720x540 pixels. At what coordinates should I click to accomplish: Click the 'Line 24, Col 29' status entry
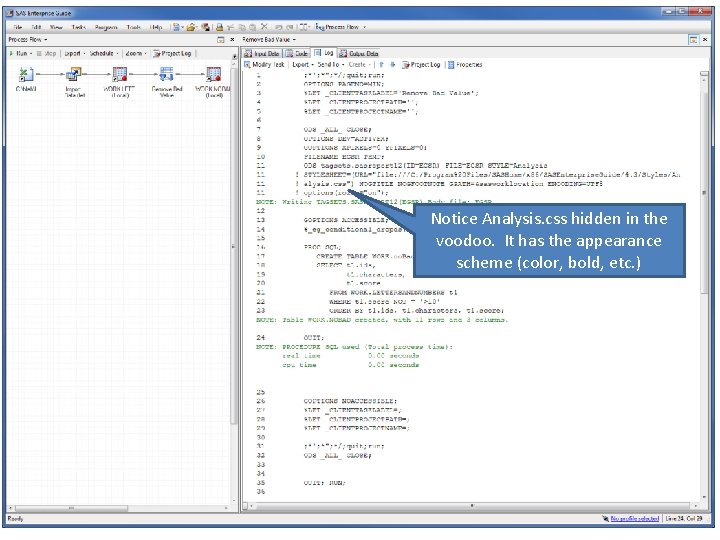(684, 518)
